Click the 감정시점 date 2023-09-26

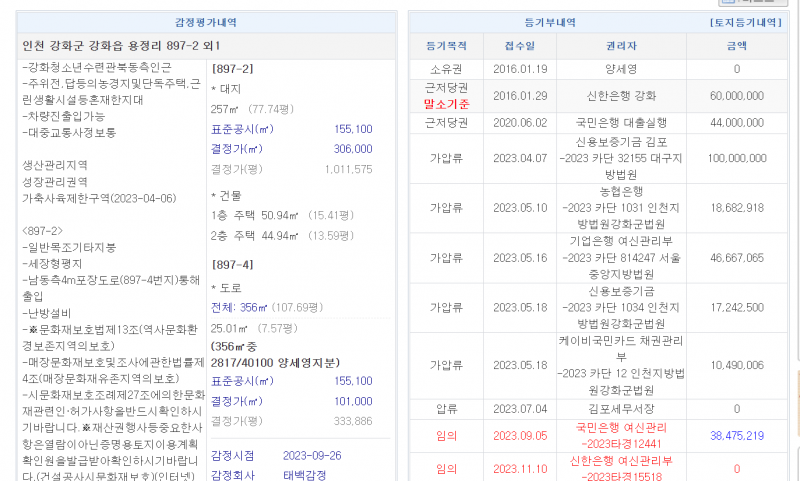[x=313, y=455]
